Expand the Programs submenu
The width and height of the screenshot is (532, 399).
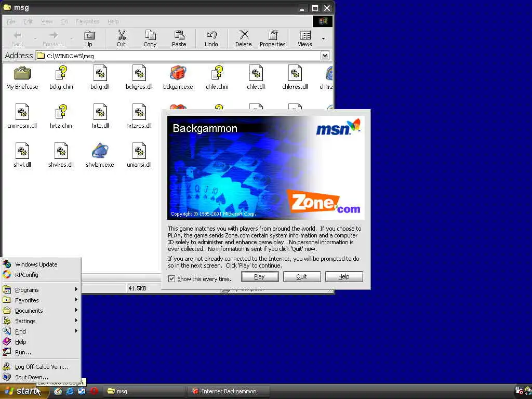click(x=41, y=290)
